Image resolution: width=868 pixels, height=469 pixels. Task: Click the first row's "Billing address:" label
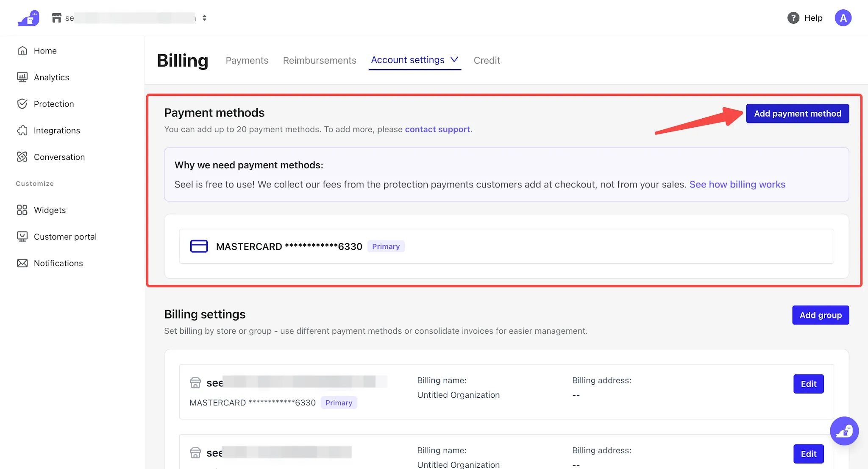tap(602, 380)
